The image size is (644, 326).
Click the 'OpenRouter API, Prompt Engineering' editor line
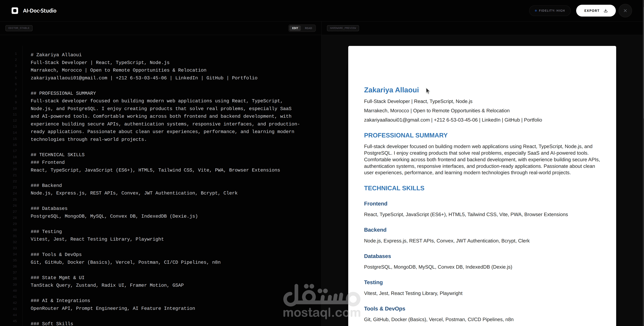click(113, 308)
